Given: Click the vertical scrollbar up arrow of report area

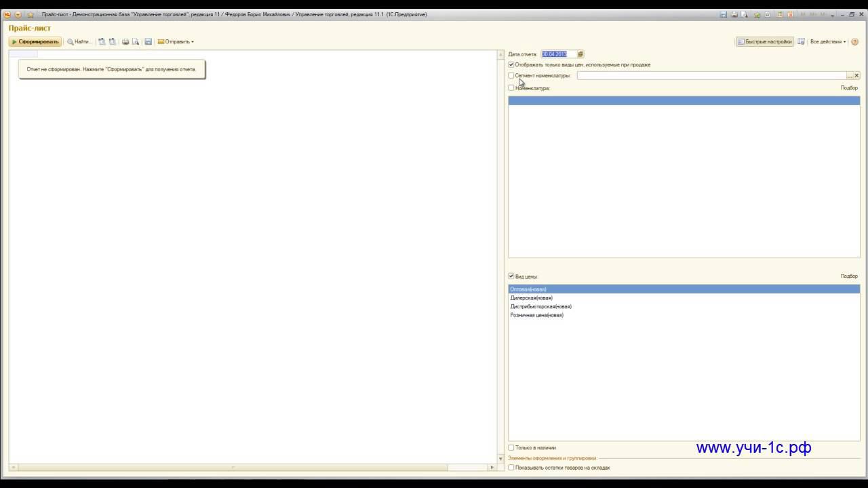Looking at the screenshot, I should (501, 54).
